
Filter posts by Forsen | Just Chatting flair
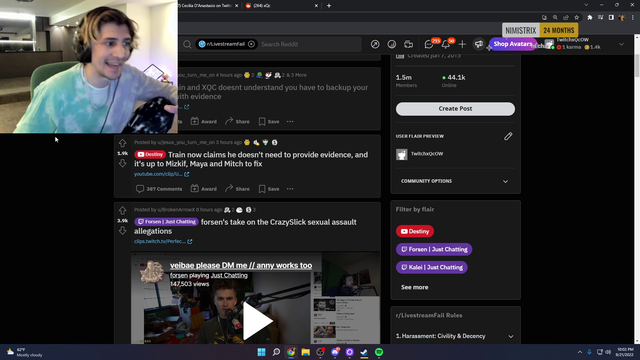click(x=434, y=249)
